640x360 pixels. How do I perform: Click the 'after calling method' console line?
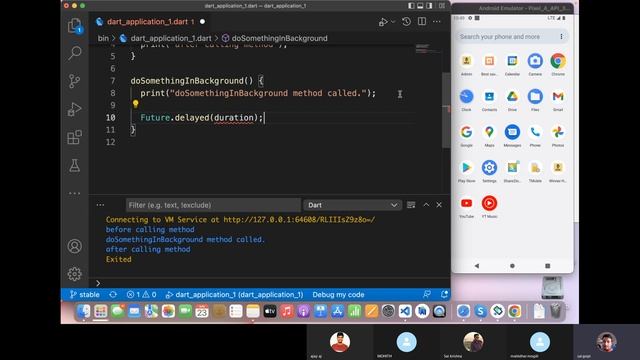[x=148, y=249]
